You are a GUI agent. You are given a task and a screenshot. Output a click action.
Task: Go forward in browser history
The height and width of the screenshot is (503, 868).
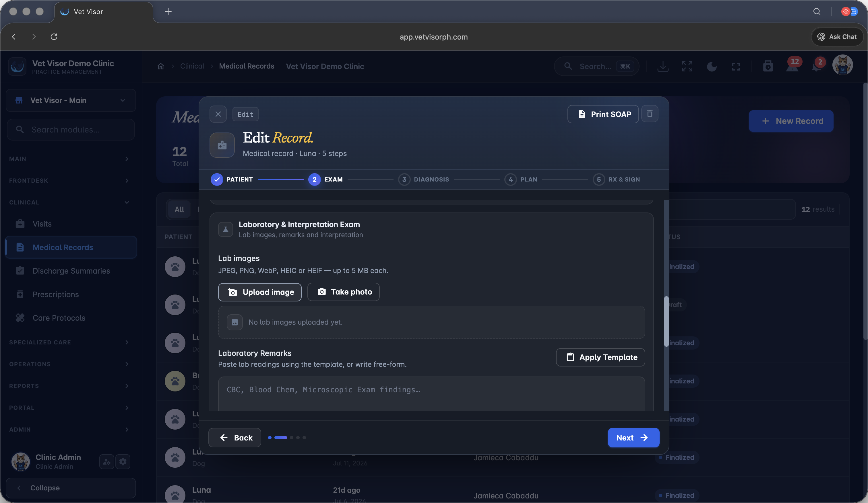[x=34, y=36]
